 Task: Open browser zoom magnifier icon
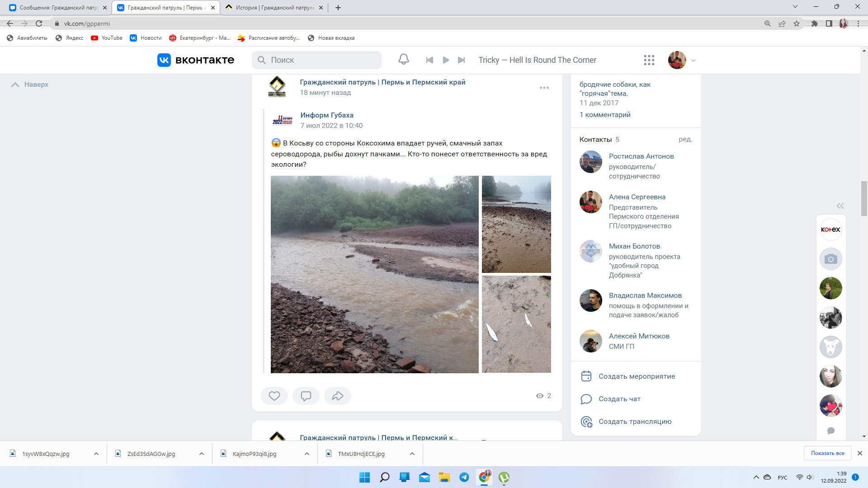(767, 23)
